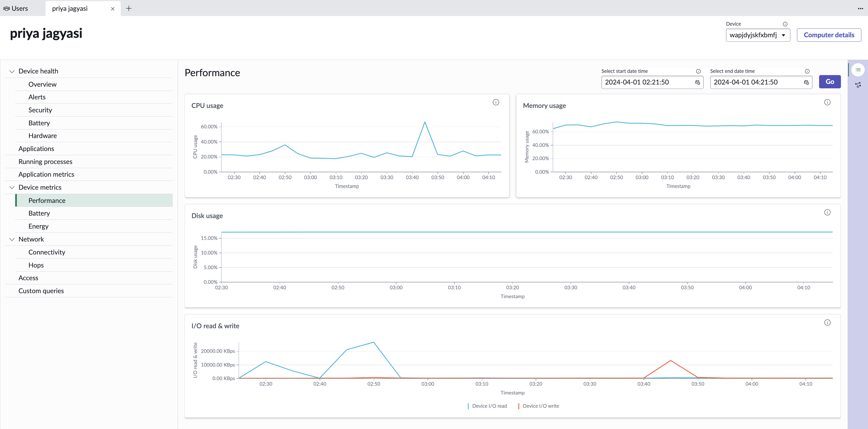Open Overview under Device health
This screenshot has height=429, width=868.
click(x=94, y=84)
